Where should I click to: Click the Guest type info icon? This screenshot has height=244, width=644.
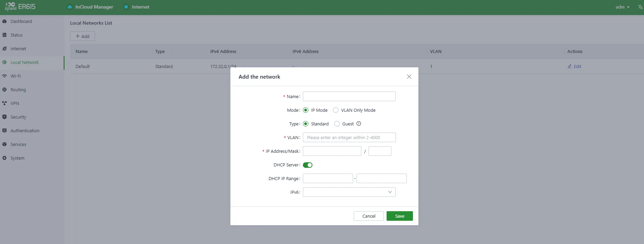coord(359,124)
